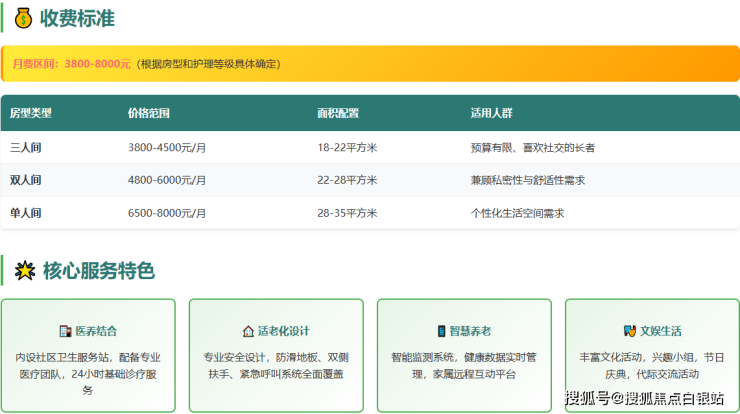Click the hospital icon next to 医养结合

[x=65, y=331]
